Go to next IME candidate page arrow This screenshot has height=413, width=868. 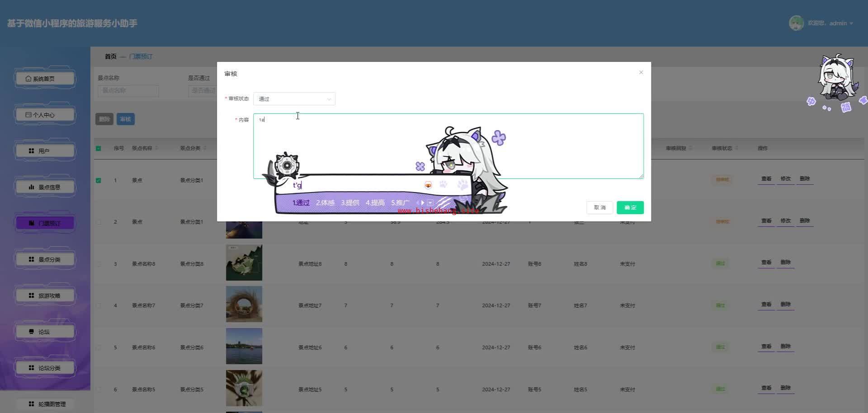point(423,203)
